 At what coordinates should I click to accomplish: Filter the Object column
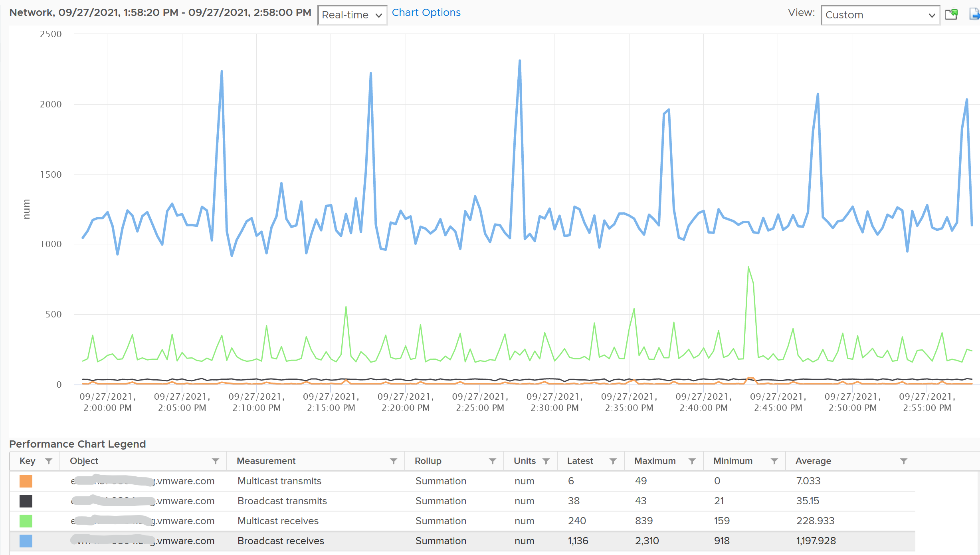(x=216, y=461)
